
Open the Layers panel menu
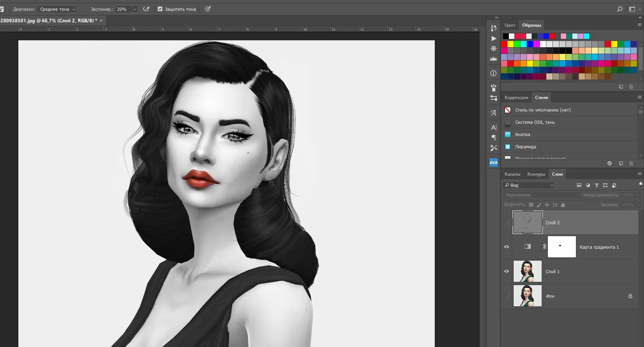pyautogui.click(x=639, y=174)
